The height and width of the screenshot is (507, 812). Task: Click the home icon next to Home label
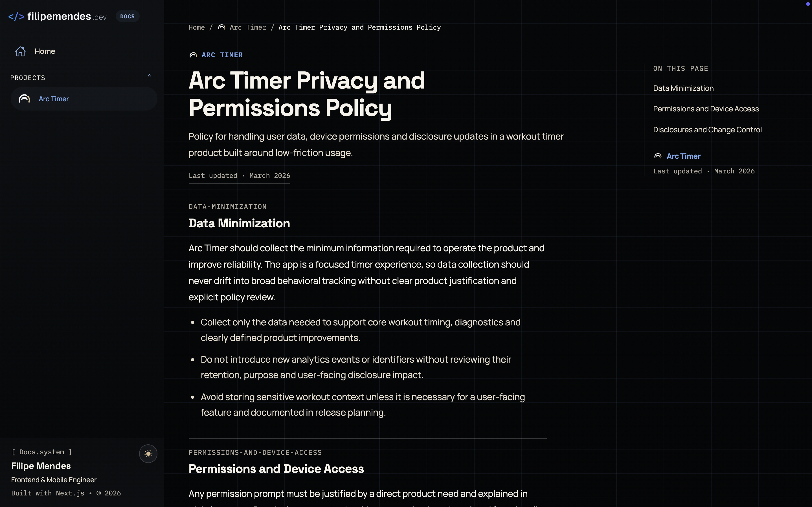coord(20,51)
